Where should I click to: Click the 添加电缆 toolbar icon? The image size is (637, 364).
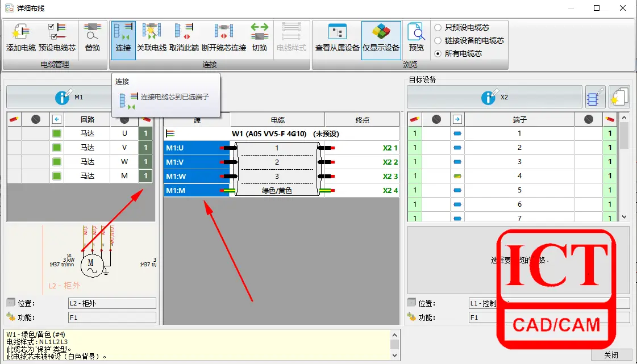click(20, 37)
